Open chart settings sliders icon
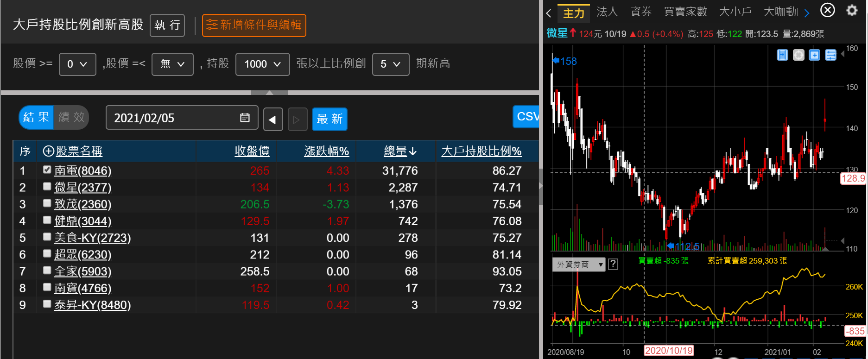Screen dimensions: 868x359 pos(830,55)
